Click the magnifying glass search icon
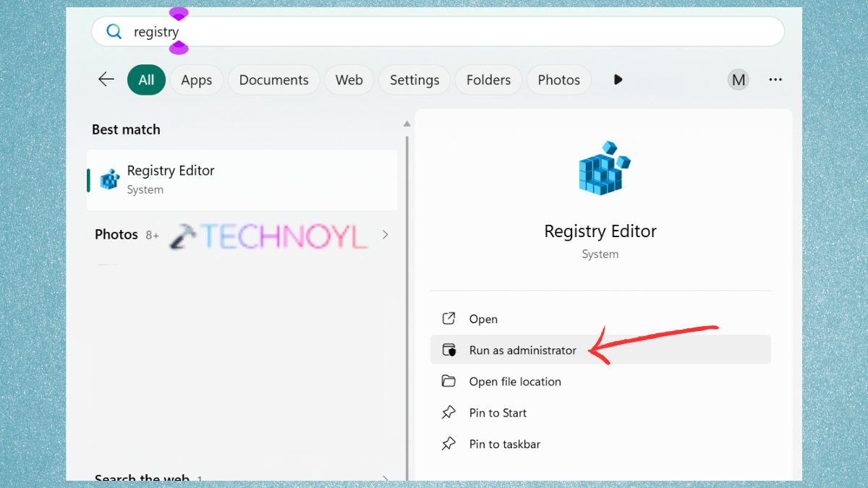The image size is (868, 488). pos(114,31)
